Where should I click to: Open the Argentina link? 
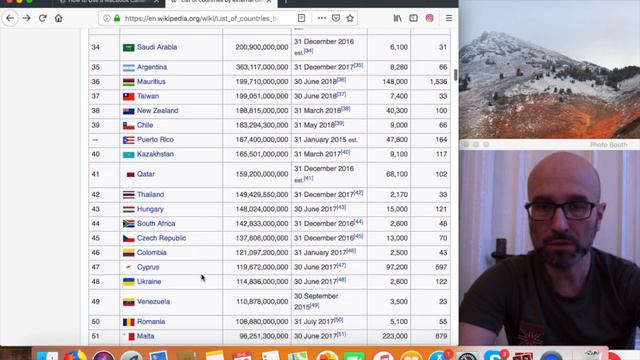(152, 67)
